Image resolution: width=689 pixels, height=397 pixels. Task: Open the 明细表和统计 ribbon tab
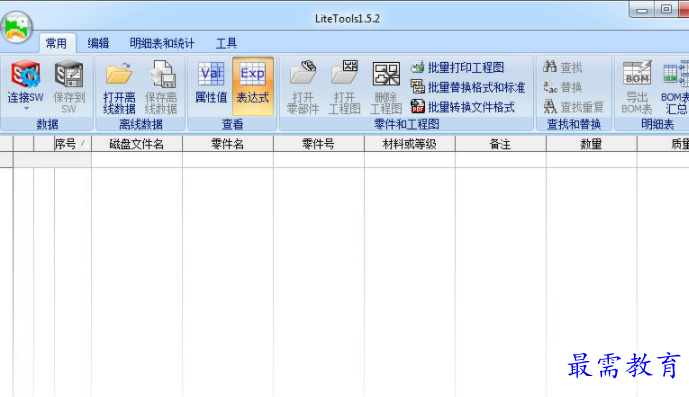(x=162, y=43)
